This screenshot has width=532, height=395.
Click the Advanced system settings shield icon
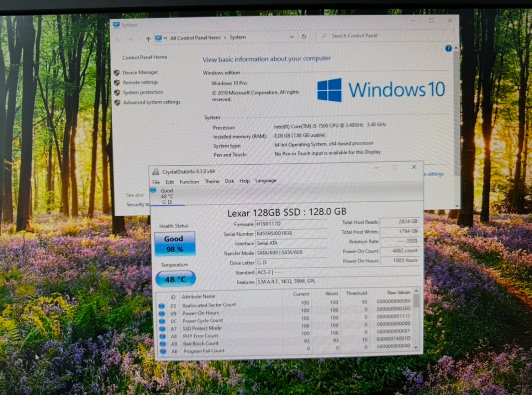[118, 102]
